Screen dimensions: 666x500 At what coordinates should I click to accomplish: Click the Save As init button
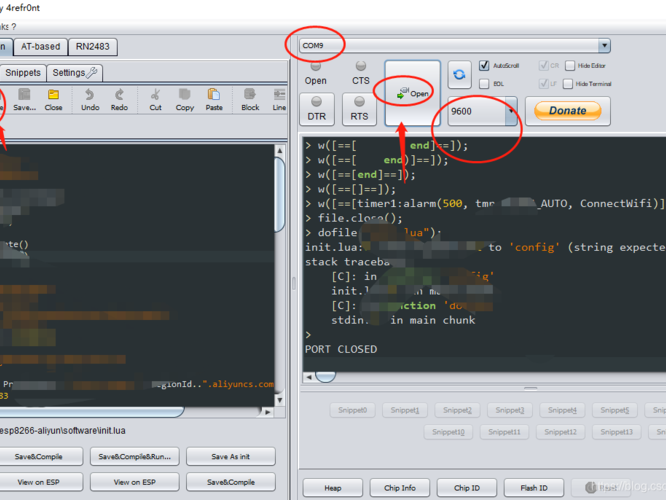click(231, 457)
